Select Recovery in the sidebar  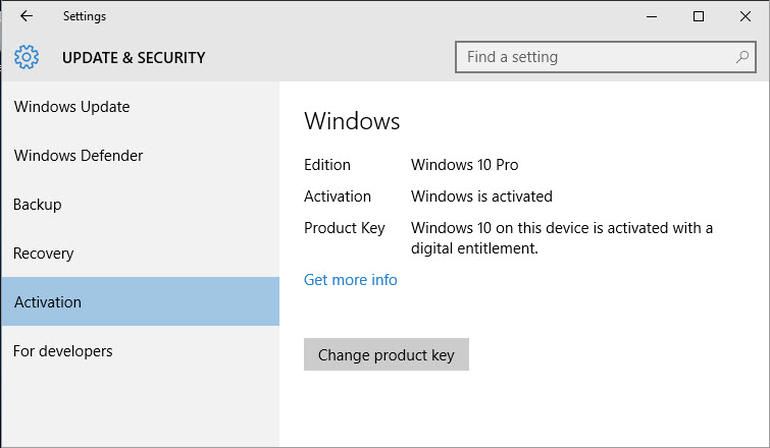[x=140, y=253]
